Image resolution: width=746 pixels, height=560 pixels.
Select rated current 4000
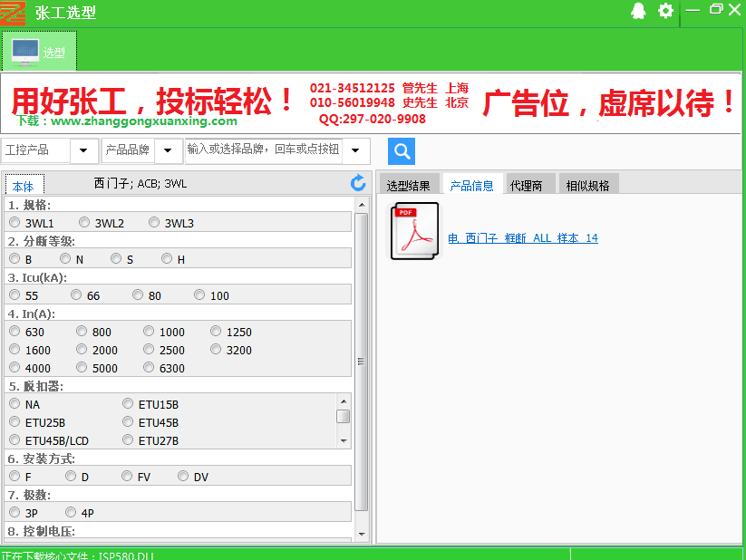click(15, 367)
